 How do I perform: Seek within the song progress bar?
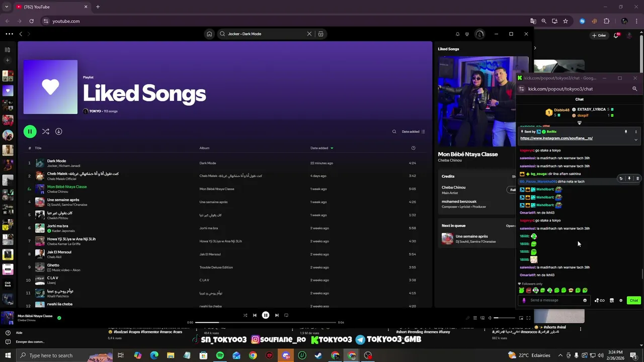[x=265, y=322]
